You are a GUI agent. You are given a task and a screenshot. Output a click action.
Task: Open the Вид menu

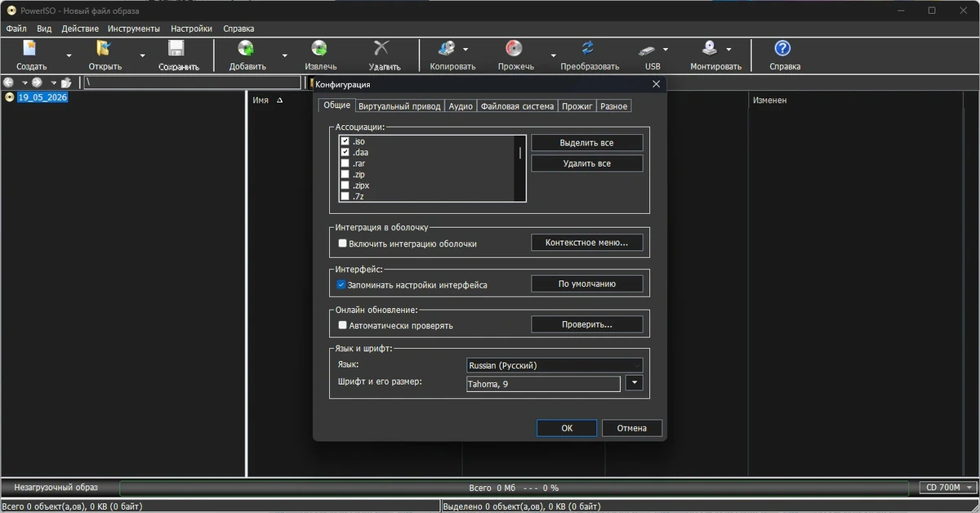(x=44, y=29)
